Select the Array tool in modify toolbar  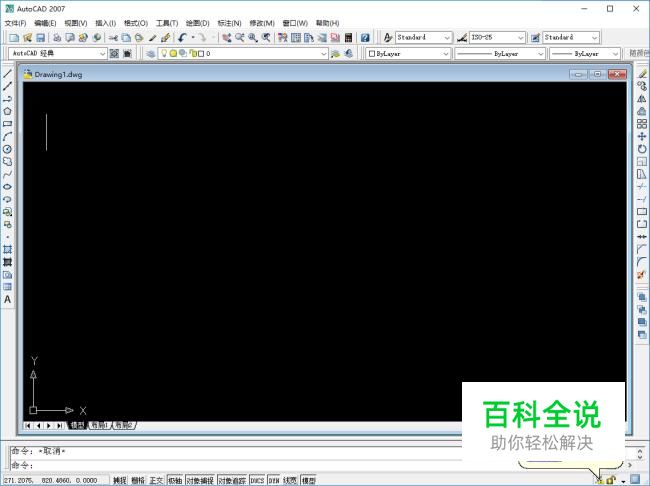tap(642, 124)
